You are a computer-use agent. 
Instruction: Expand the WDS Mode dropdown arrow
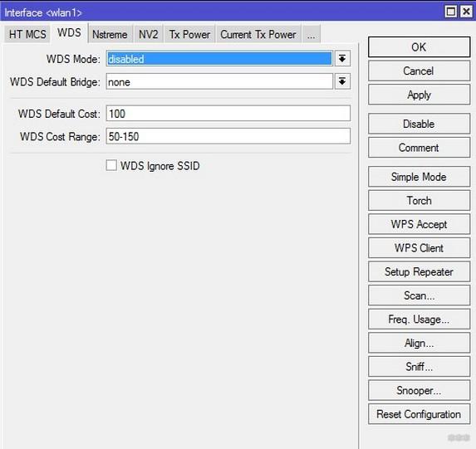[342, 59]
